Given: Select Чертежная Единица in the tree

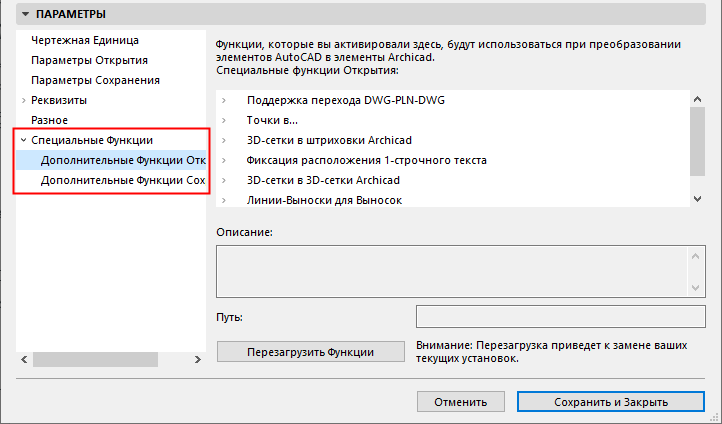Looking at the screenshot, I should [84, 41].
